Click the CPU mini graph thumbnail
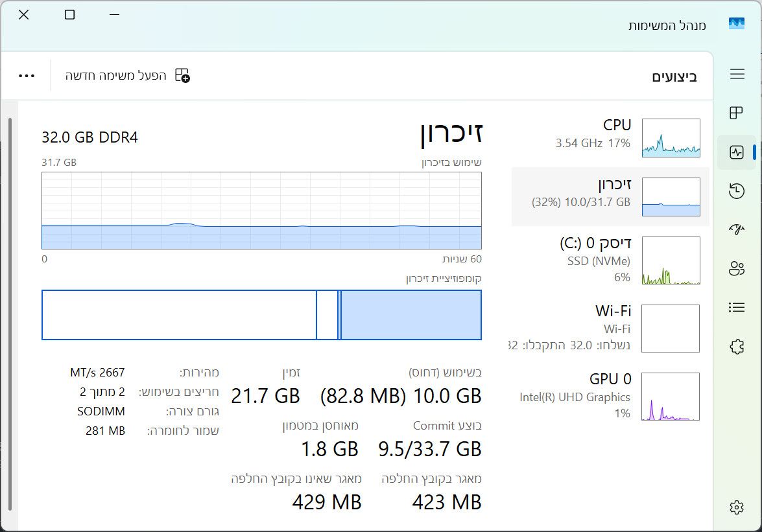 point(671,138)
